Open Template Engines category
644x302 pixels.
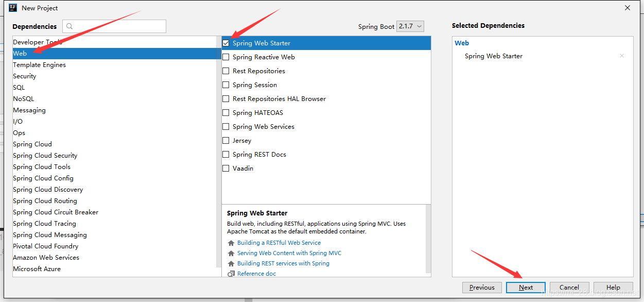click(115, 65)
